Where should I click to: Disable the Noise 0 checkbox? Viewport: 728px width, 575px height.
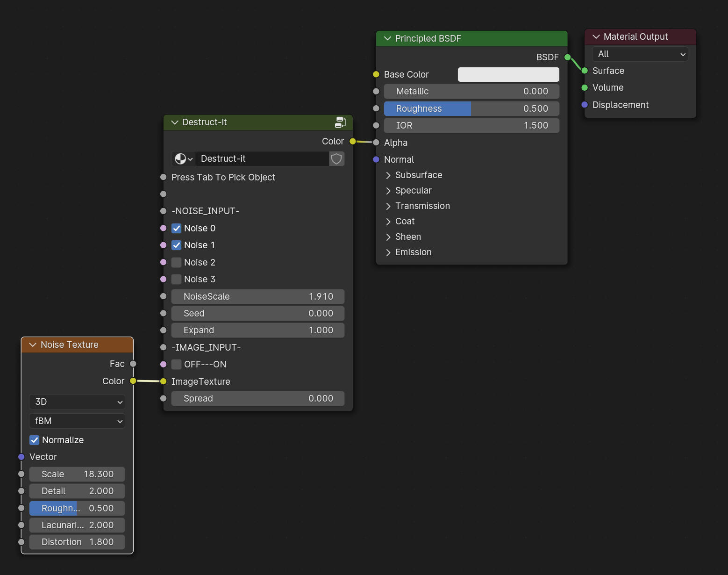tap(177, 229)
